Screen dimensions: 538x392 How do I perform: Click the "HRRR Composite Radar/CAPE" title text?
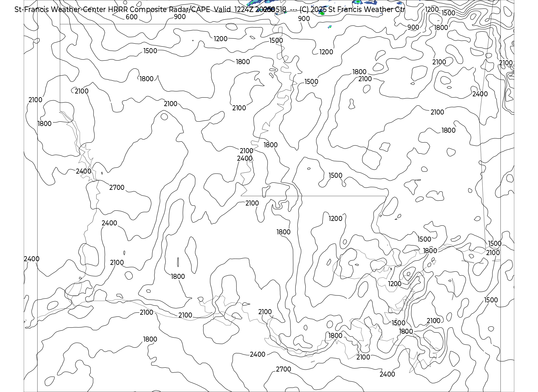tap(159, 10)
